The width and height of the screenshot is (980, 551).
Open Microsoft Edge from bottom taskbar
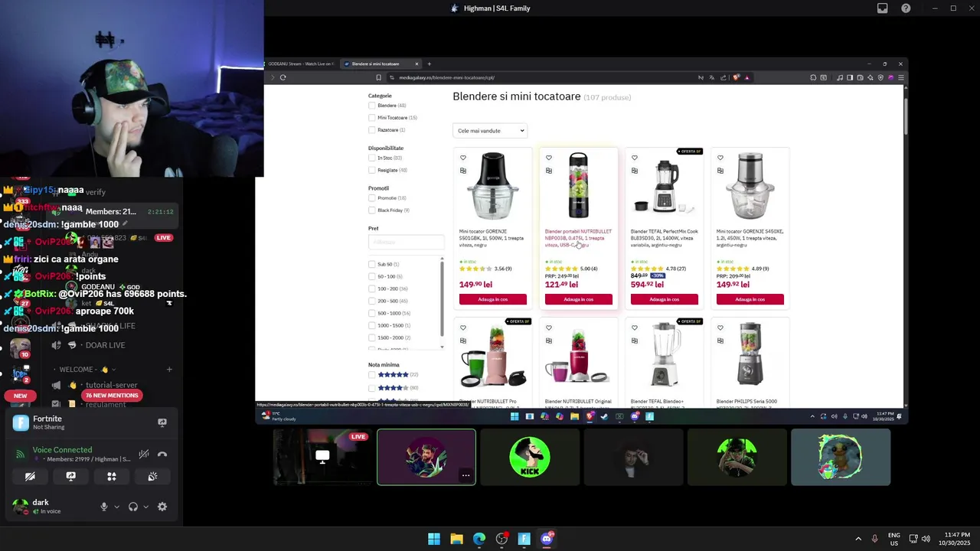(479, 539)
